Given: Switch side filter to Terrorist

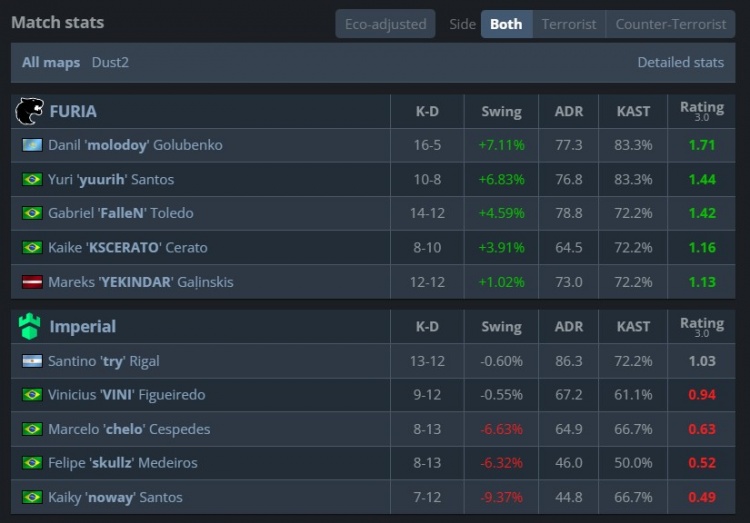Looking at the screenshot, I should (x=569, y=24).
